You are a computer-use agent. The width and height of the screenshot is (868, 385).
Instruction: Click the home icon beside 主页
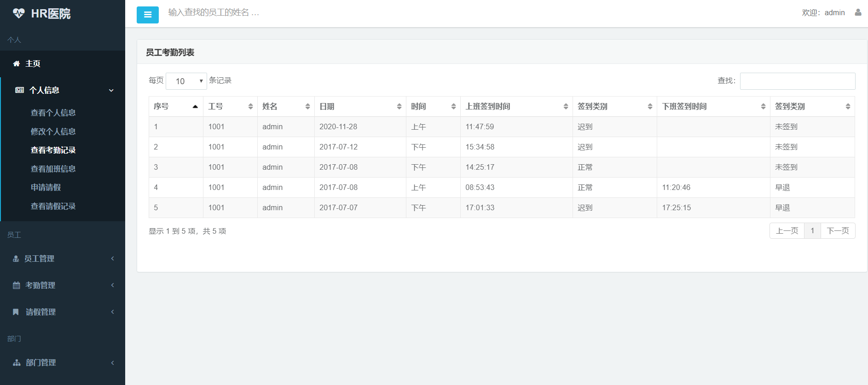(17, 63)
